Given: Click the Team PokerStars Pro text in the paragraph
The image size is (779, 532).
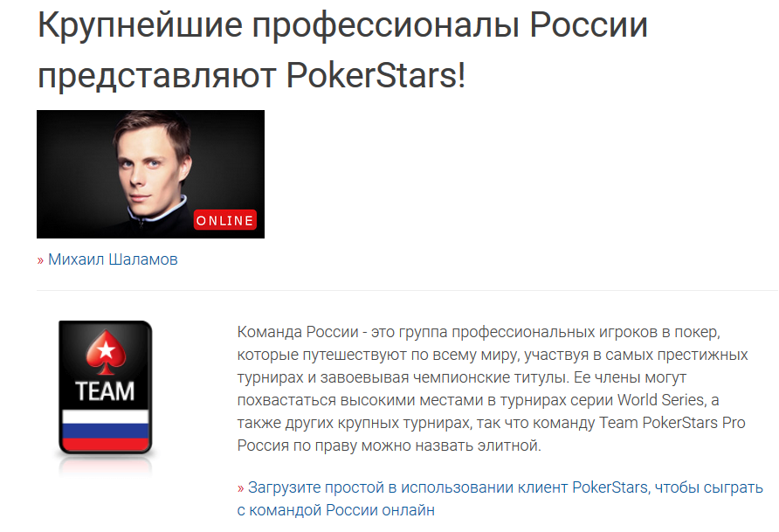Looking at the screenshot, I should click(x=672, y=423).
